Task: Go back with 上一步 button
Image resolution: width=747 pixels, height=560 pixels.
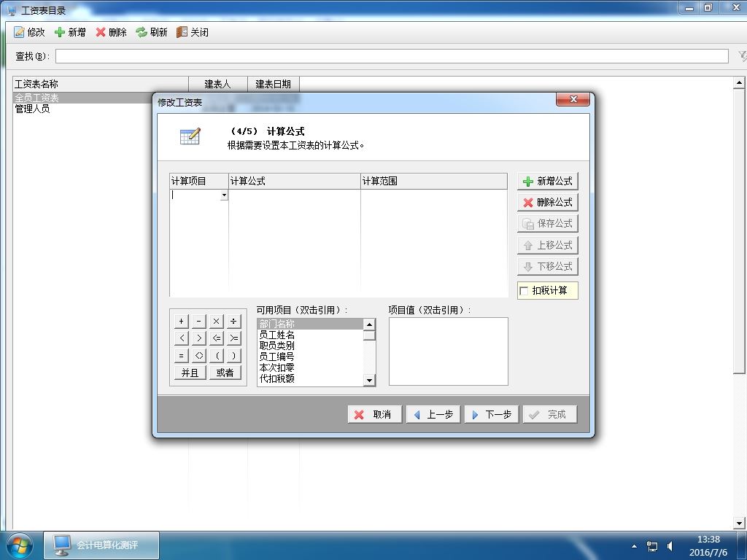Action: coord(433,415)
